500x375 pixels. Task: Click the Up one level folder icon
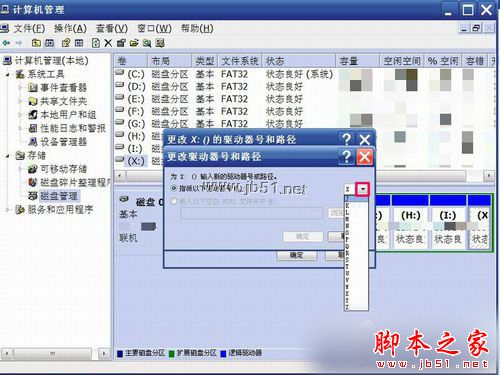(x=36, y=43)
